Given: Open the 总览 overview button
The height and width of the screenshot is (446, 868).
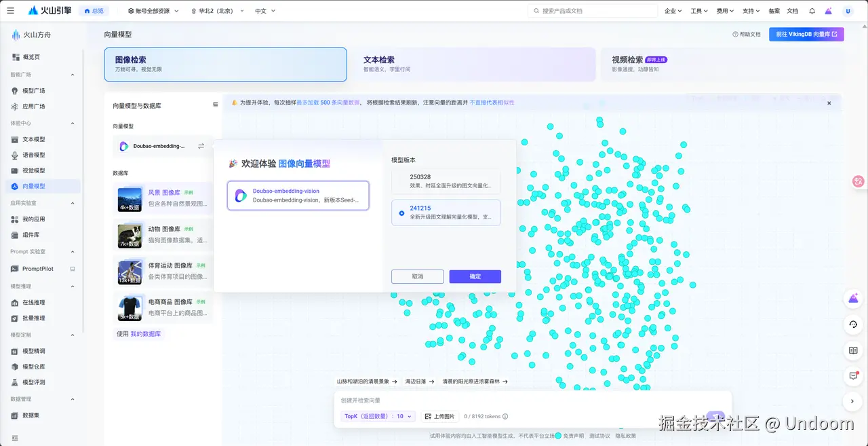Looking at the screenshot, I should click(x=94, y=11).
